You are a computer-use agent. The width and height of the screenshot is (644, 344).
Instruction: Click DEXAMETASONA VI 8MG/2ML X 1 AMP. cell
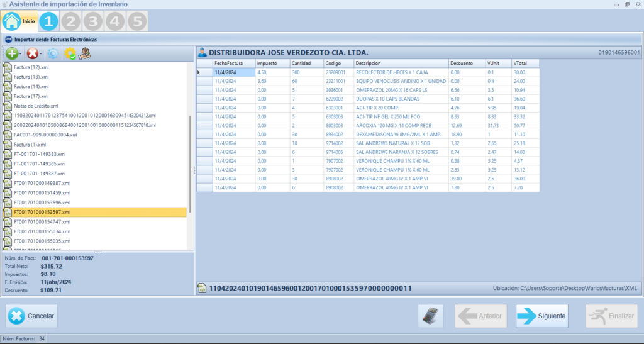(401, 134)
